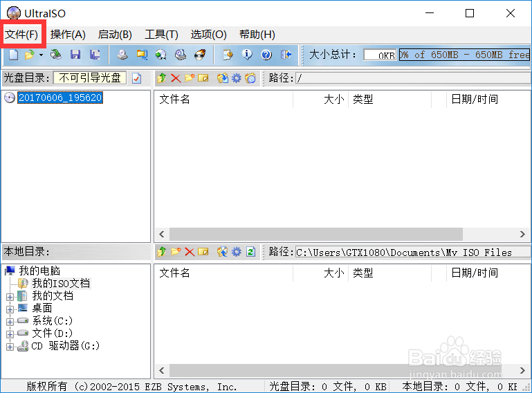The width and height of the screenshot is (532, 393).
Task: Click rename icon in disc toolbar
Action: click(203, 78)
